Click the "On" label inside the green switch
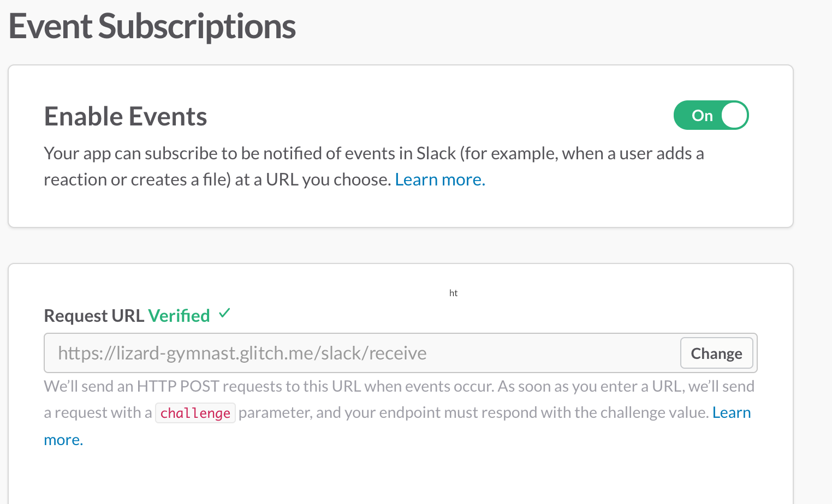The image size is (832, 504). coord(702,116)
